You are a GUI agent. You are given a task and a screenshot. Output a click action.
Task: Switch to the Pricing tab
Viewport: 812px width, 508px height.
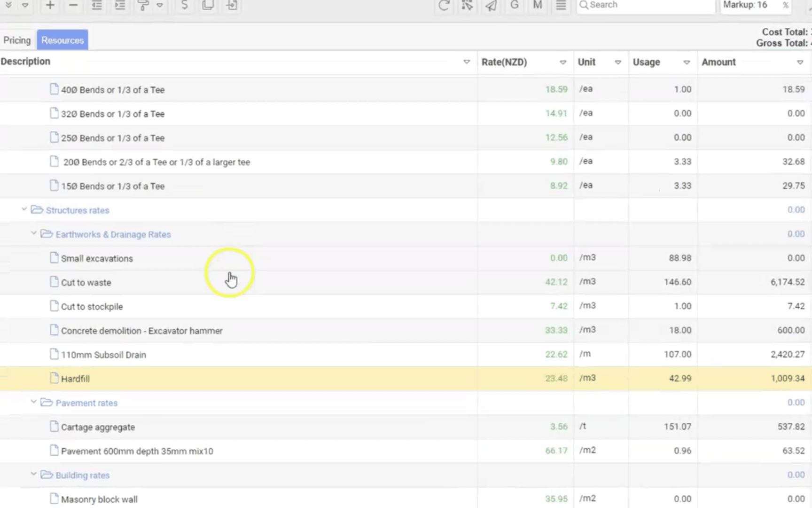pyautogui.click(x=17, y=40)
